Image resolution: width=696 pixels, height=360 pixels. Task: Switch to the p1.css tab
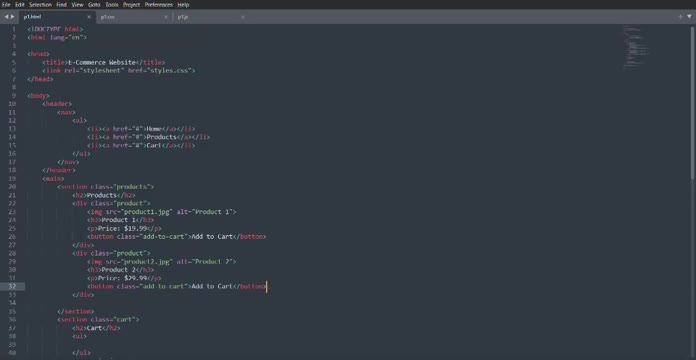click(107, 17)
